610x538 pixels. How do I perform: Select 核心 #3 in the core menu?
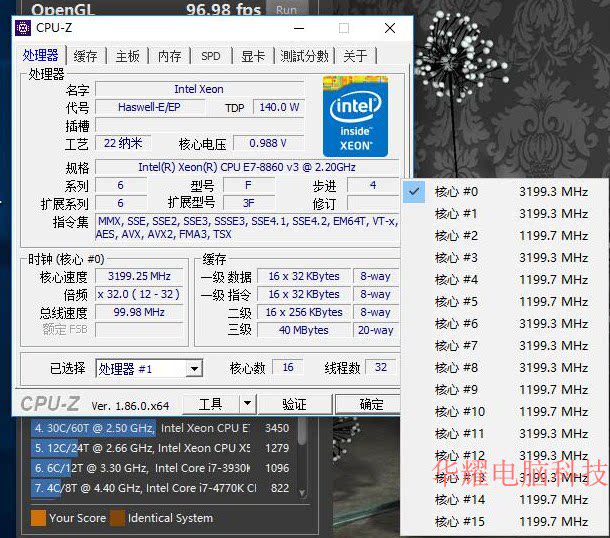point(505,258)
